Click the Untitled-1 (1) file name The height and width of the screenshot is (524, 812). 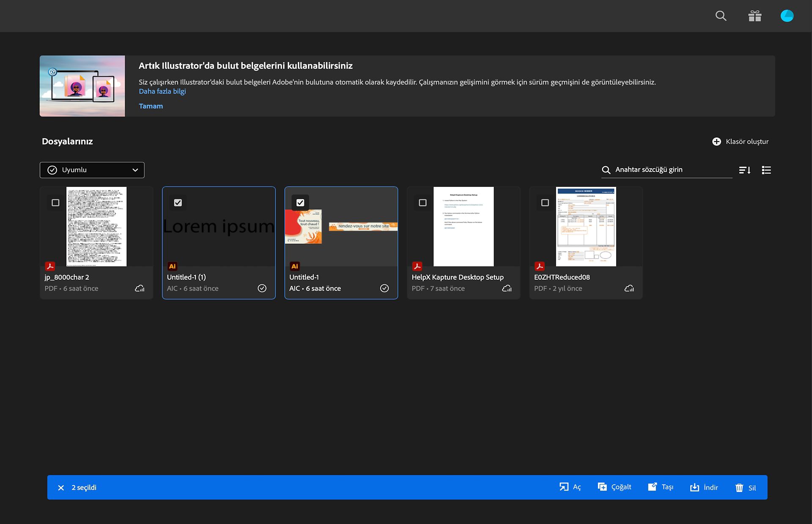click(187, 277)
